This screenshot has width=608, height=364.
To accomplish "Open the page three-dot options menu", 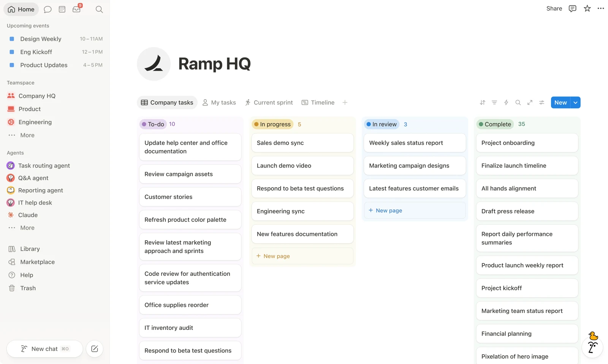I will 601,8.
